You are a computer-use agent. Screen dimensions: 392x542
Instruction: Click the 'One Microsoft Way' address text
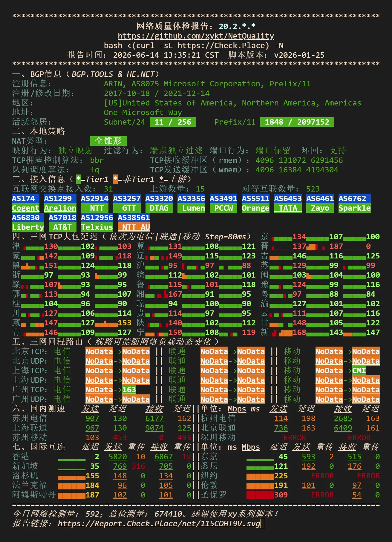tap(143, 112)
